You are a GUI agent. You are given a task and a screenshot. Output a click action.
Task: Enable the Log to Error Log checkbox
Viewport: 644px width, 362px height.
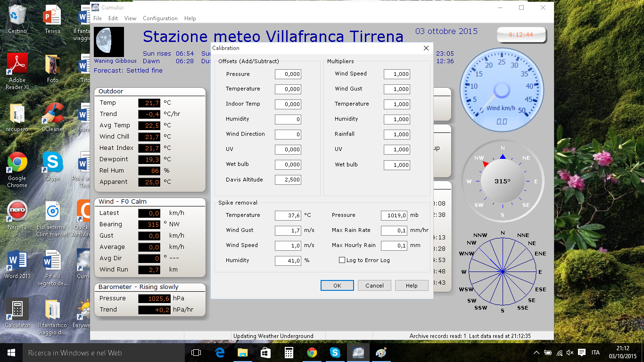[x=342, y=260]
